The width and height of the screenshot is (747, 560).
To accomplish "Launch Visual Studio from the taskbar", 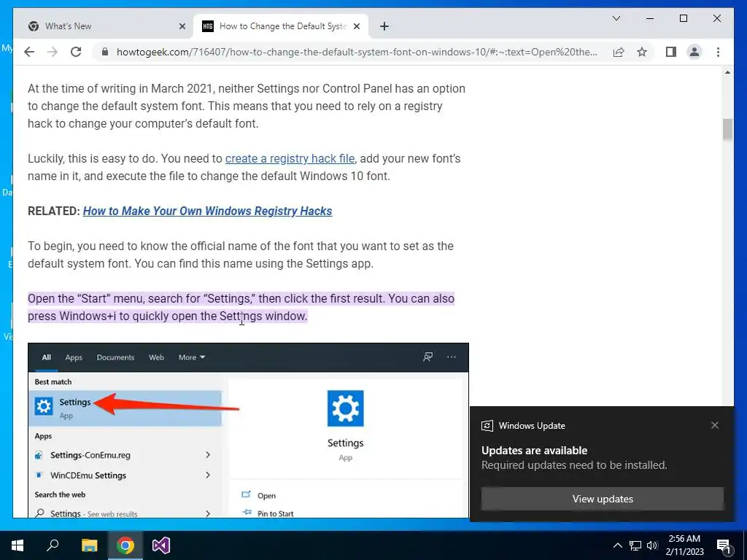I will pyautogui.click(x=161, y=545).
